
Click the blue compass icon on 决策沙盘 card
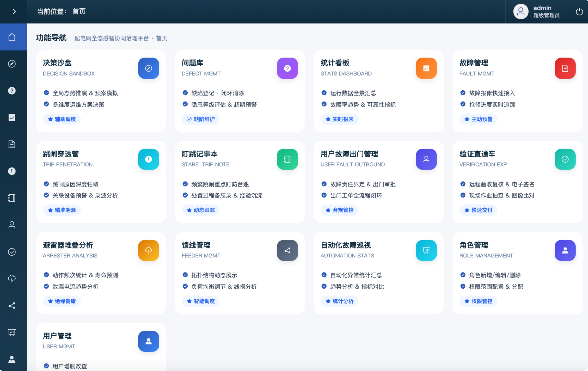pyautogui.click(x=149, y=68)
